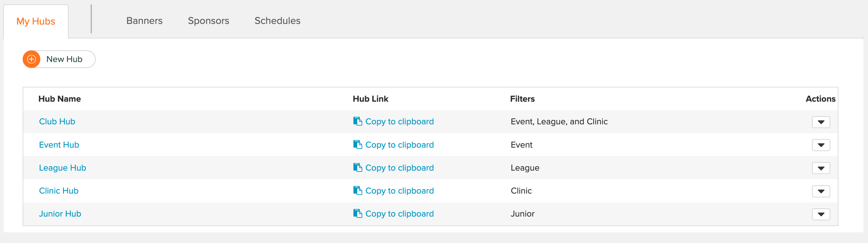
Task: Click the clipboard icon in Event Hub row
Action: coord(357,144)
